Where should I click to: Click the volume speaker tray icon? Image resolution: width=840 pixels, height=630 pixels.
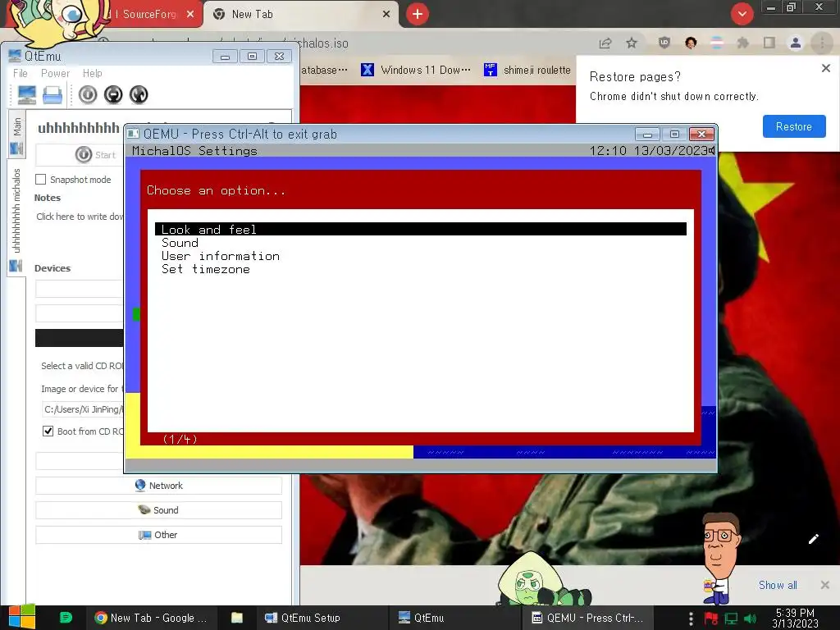(x=750, y=619)
